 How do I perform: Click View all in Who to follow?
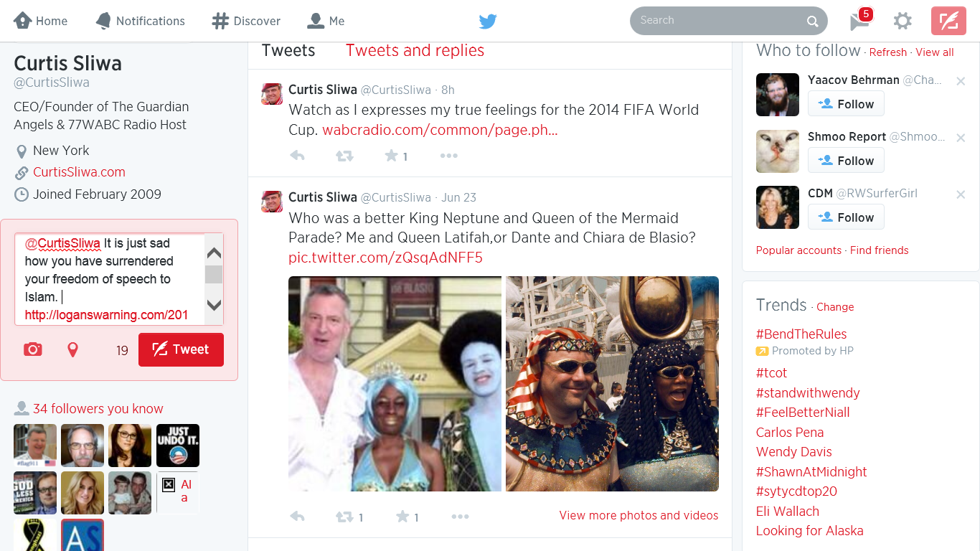point(935,52)
